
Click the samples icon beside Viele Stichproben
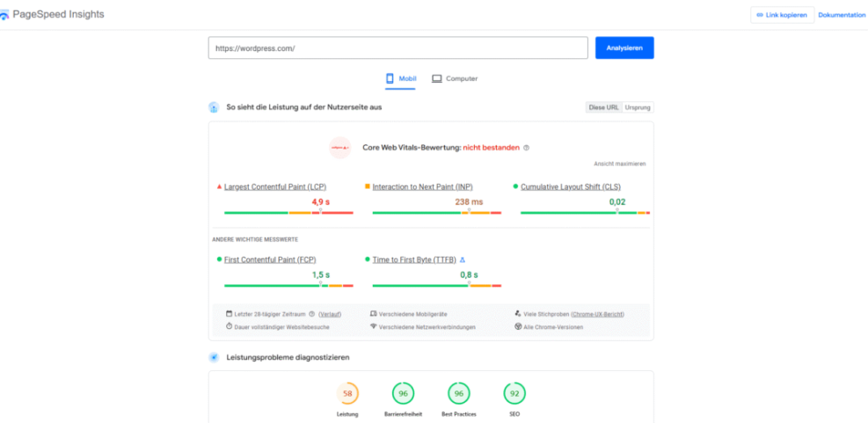click(x=518, y=313)
